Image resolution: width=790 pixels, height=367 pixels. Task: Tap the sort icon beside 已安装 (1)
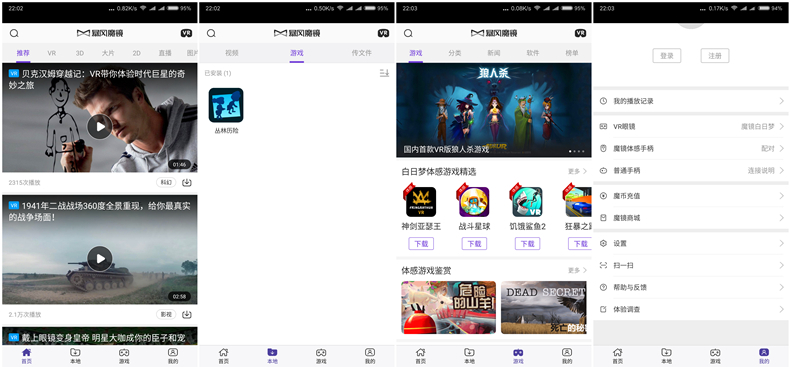coord(384,74)
